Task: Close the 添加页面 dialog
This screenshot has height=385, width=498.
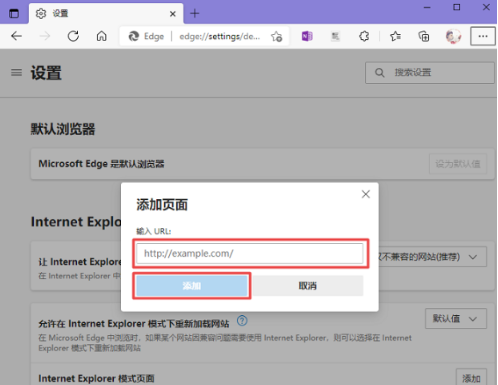Action: [366, 194]
